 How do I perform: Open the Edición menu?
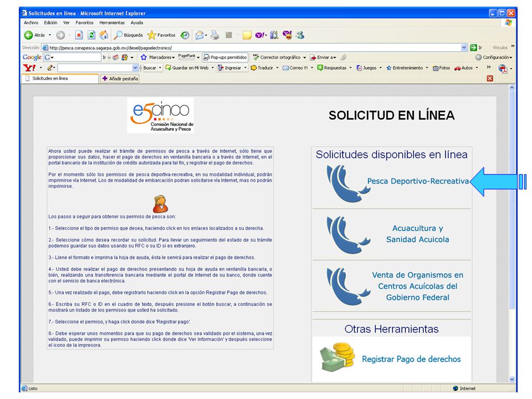(x=50, y=23)
